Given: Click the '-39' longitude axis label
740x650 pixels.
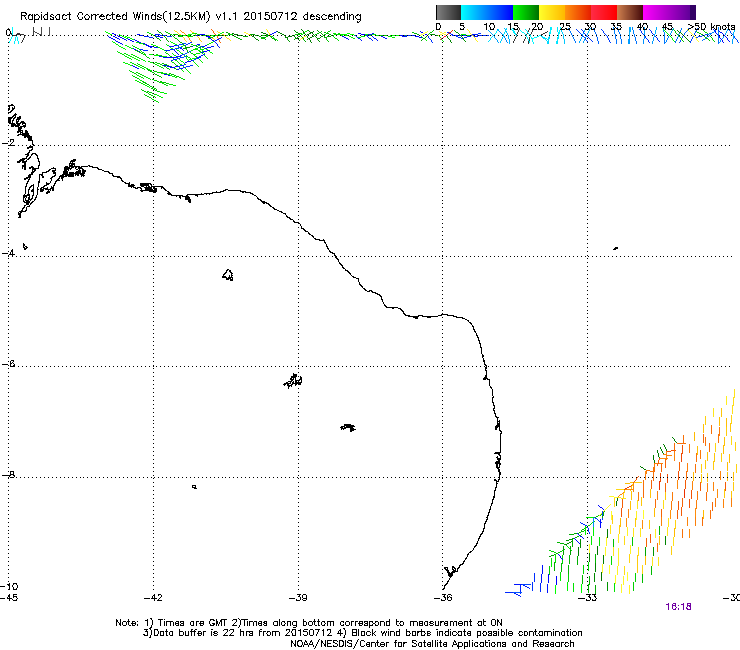Looking at the screenshot, I should pos(298,598).
